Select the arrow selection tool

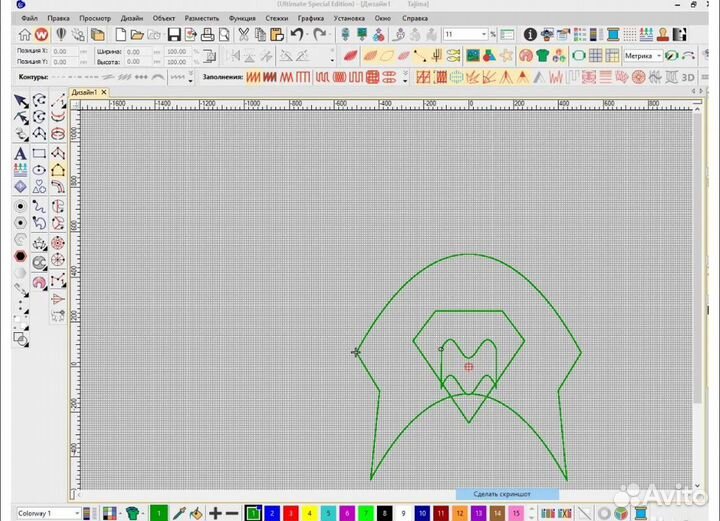point(21,101)
